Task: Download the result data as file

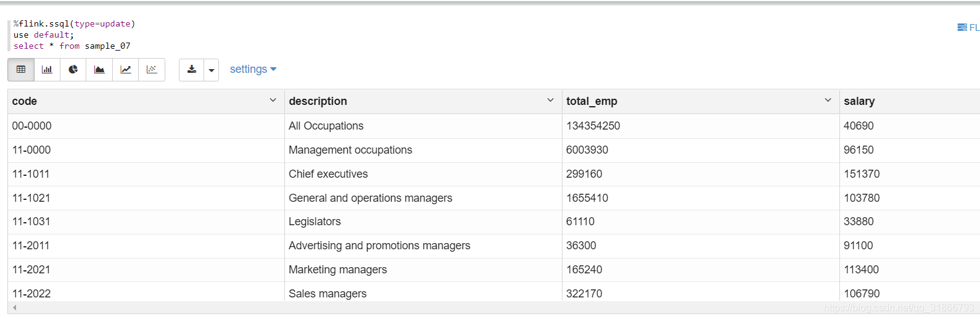Action: point(192,70)
